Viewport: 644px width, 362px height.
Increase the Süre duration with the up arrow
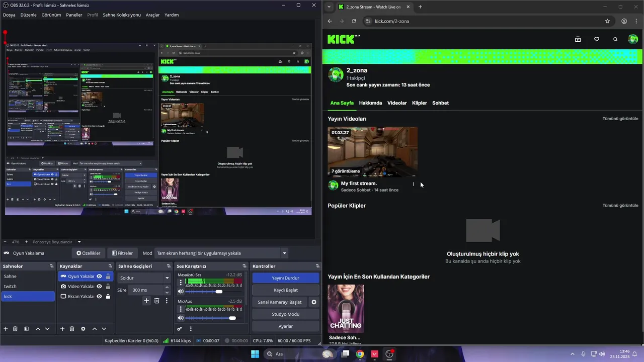[x=167, y=288]
